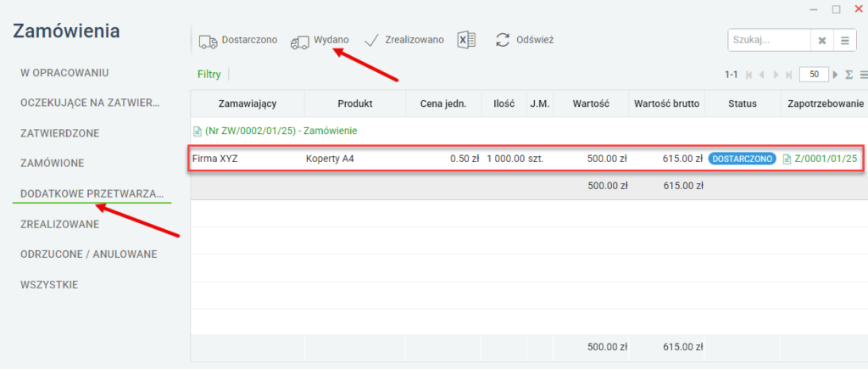The height and width of the screenshot is (369, 868).
Task: Open the OCZEKUJĄCE NA ZATWIER... section
Action: pyautogui.click(x=90, y=103)
